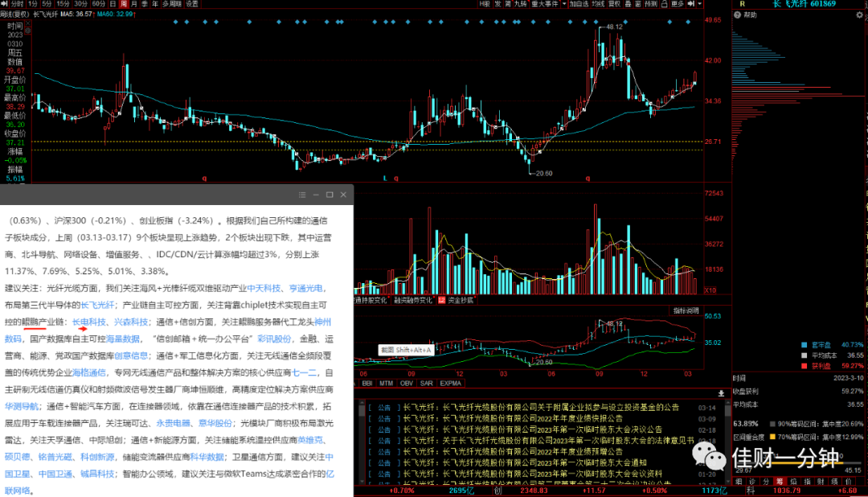
Task: Select the 诊 diagnosis tab
Action: (752, 482)
